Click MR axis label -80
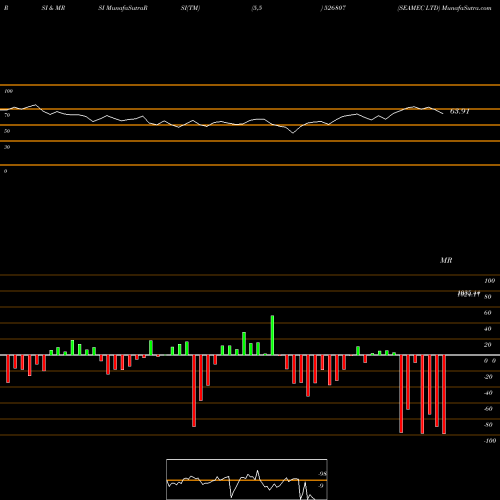 [488, 425]
